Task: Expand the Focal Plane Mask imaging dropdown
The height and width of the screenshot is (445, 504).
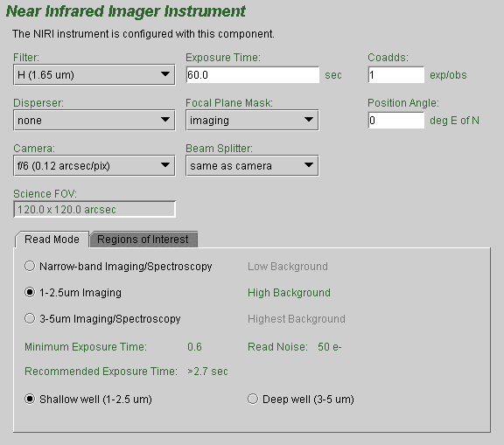Action: pos(252,121)
